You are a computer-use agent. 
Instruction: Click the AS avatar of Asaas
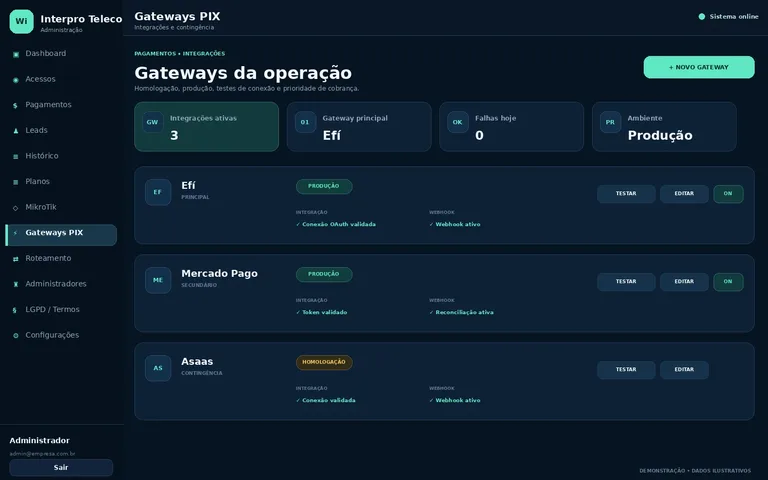[x=158, y=368]
